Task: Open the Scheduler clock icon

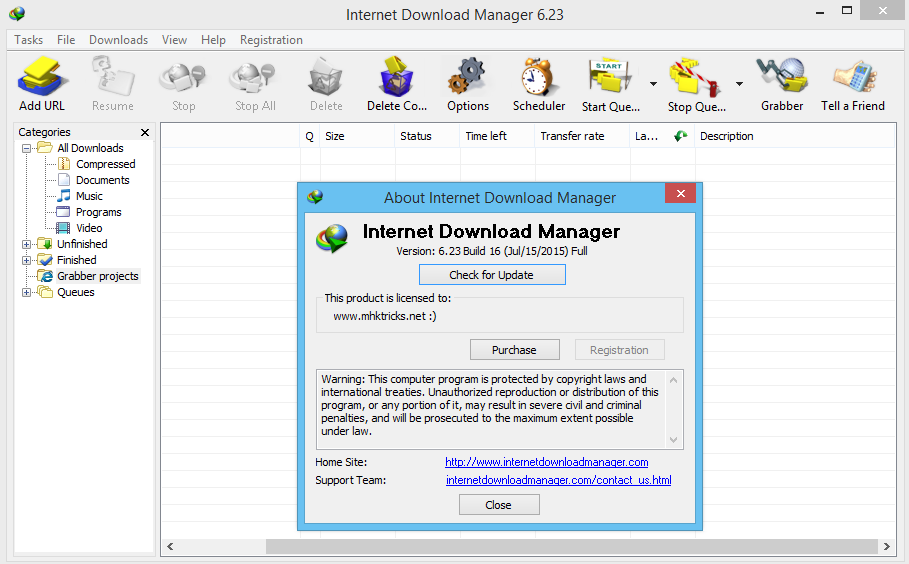Action: click(x=539, y=77)
